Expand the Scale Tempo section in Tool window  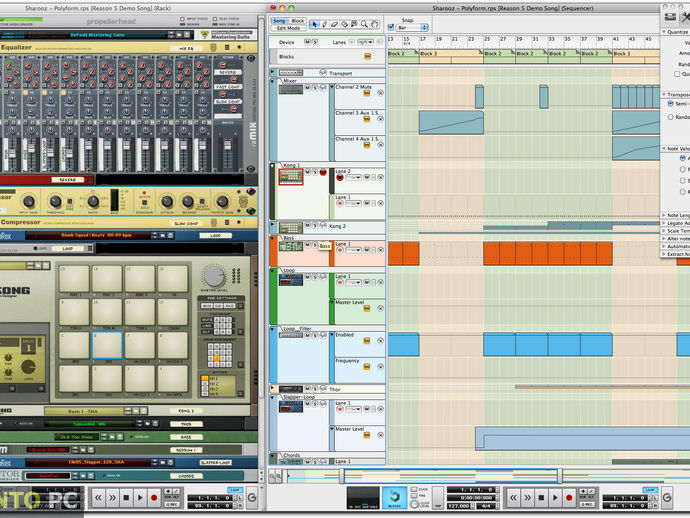tap(664, 231)
